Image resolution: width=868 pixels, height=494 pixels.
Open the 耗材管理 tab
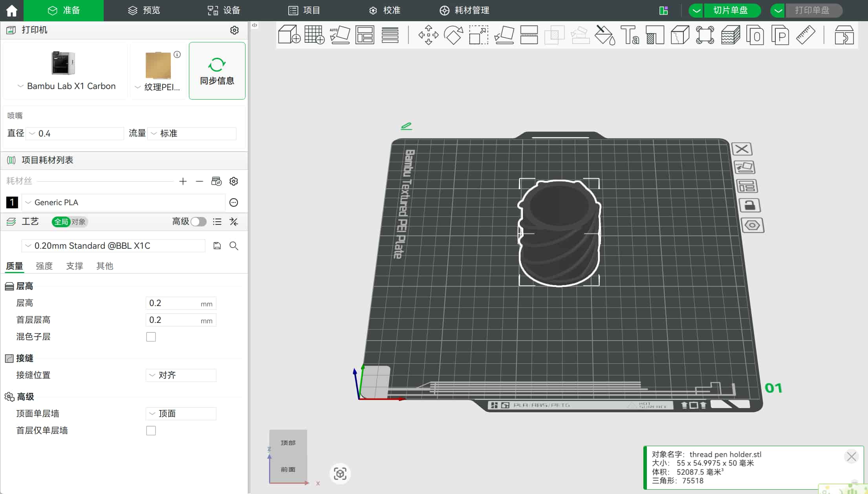click(x=464, y=11)
